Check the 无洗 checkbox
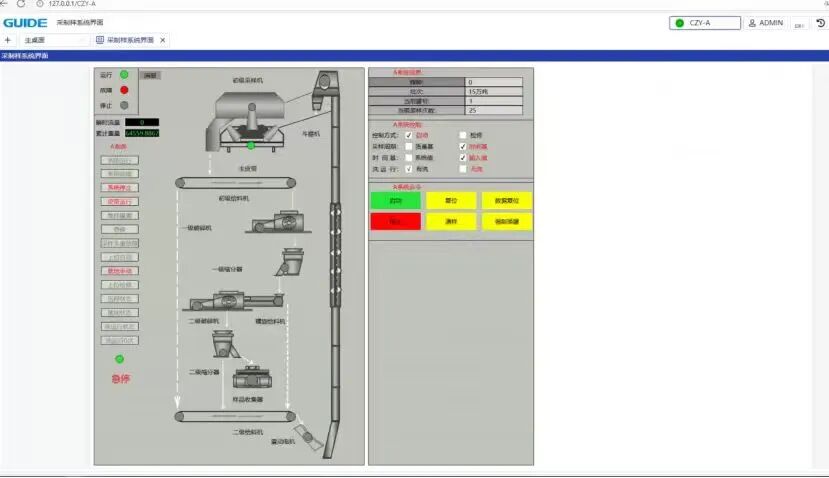This screenshot has height=478, width=829. (462, 169)
